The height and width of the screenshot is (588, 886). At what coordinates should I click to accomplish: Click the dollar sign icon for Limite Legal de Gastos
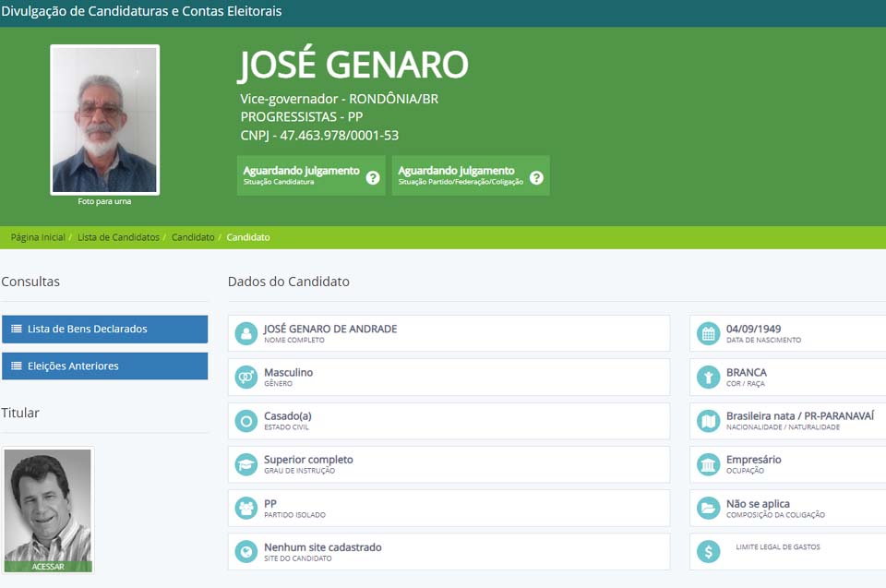708,551
